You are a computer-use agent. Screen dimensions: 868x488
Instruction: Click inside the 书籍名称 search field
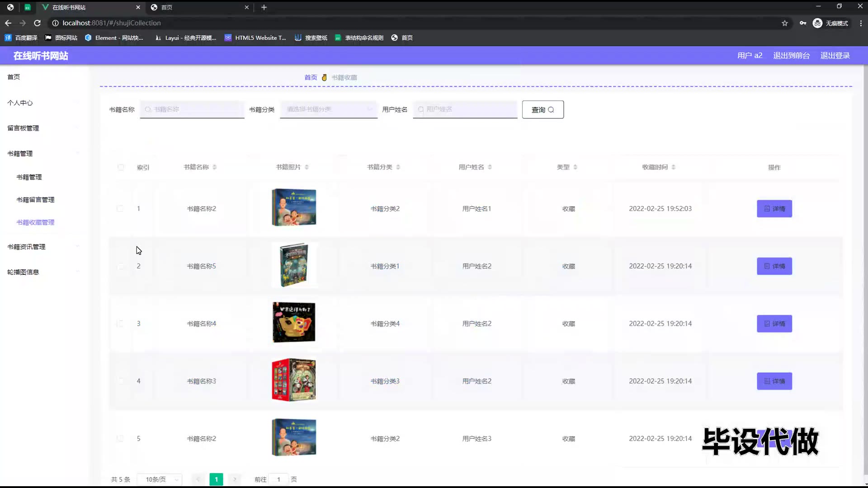click(x=192, y=109)
